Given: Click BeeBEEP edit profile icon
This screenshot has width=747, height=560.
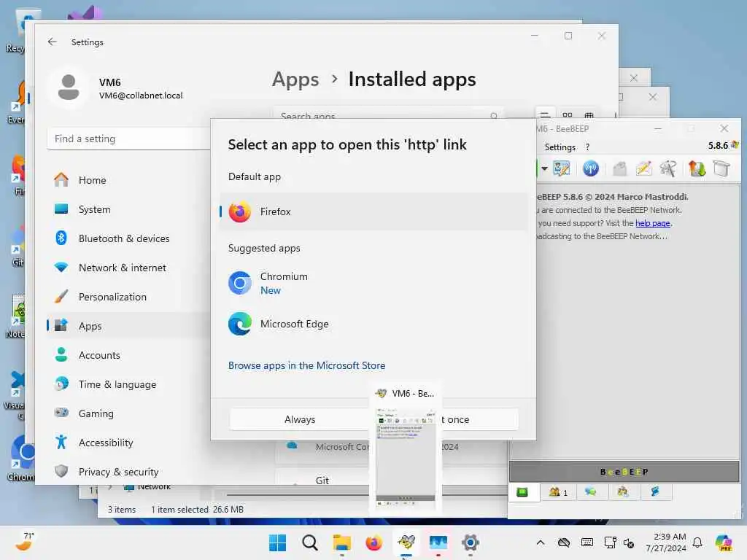Looking at the screenshot, I should click(x=561, y=168).
